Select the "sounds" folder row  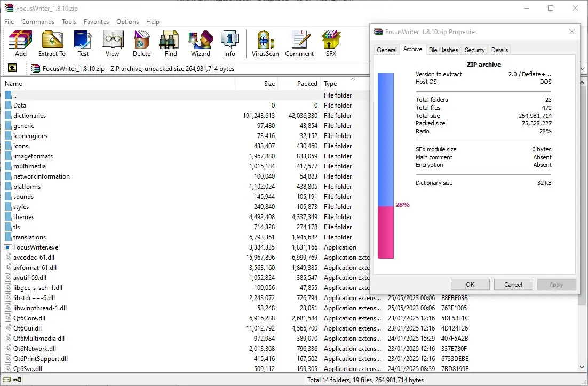coord(186,196)
